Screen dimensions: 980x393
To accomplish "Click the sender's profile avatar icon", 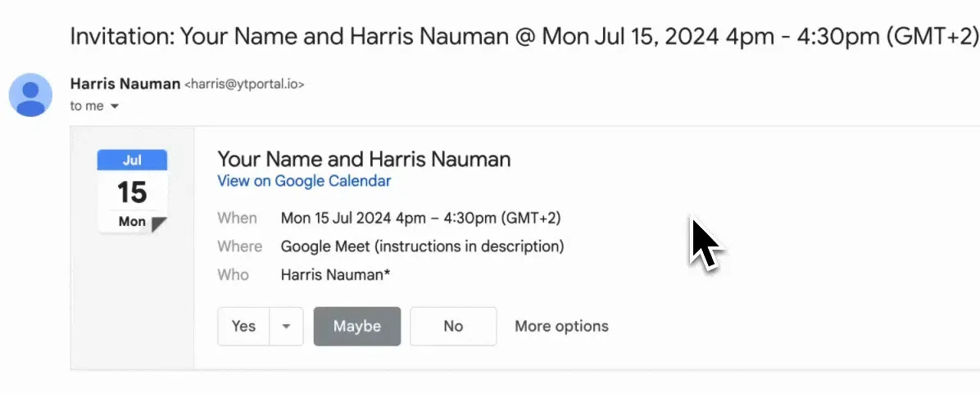I will [x=30, y=94].
